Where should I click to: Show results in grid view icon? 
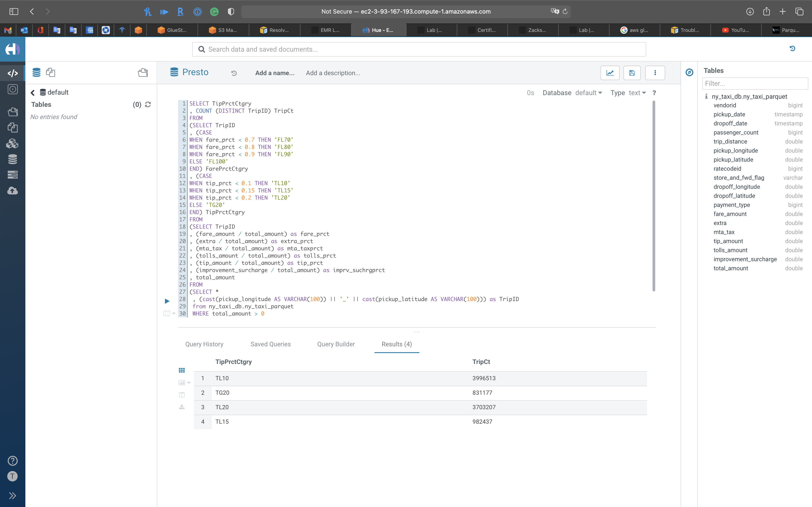click(x=182, y=370)
